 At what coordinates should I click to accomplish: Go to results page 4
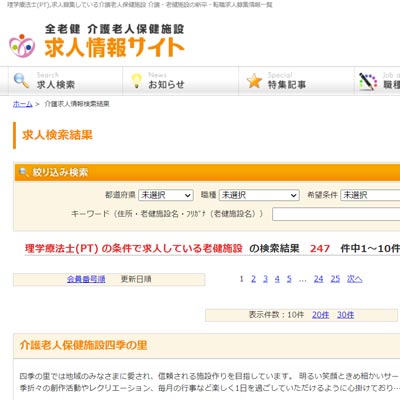click(x=277, y=279)
